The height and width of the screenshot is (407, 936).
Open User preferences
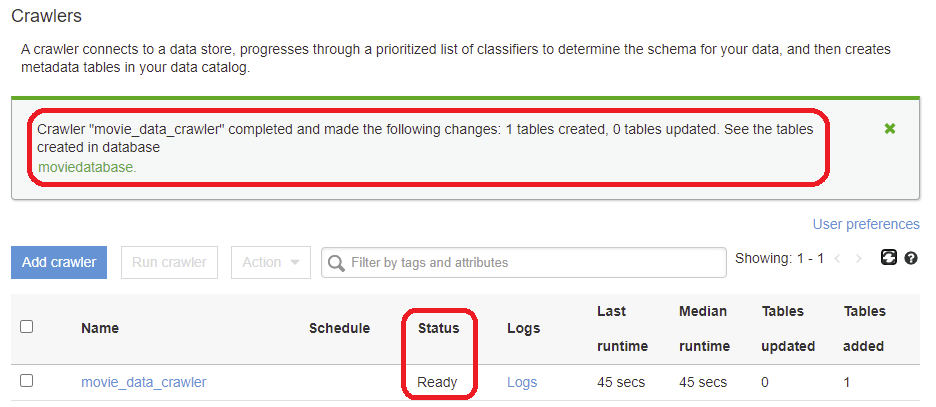pos(865,224)
